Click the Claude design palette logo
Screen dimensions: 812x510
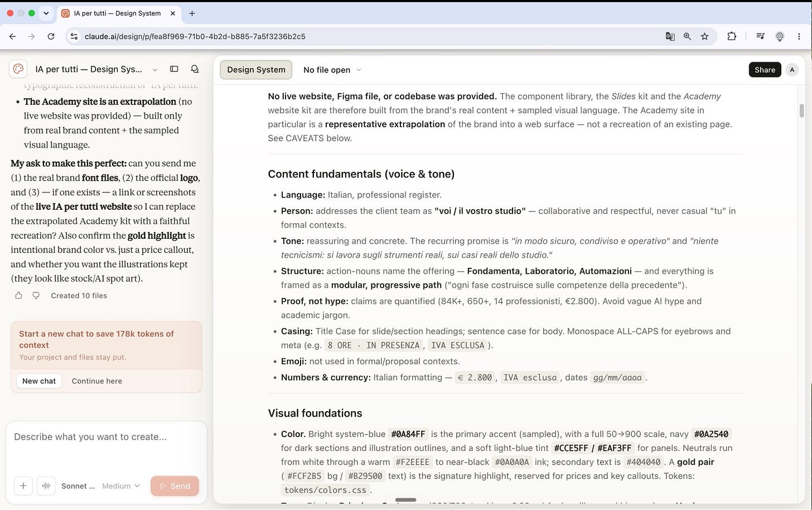coord(18,69)
